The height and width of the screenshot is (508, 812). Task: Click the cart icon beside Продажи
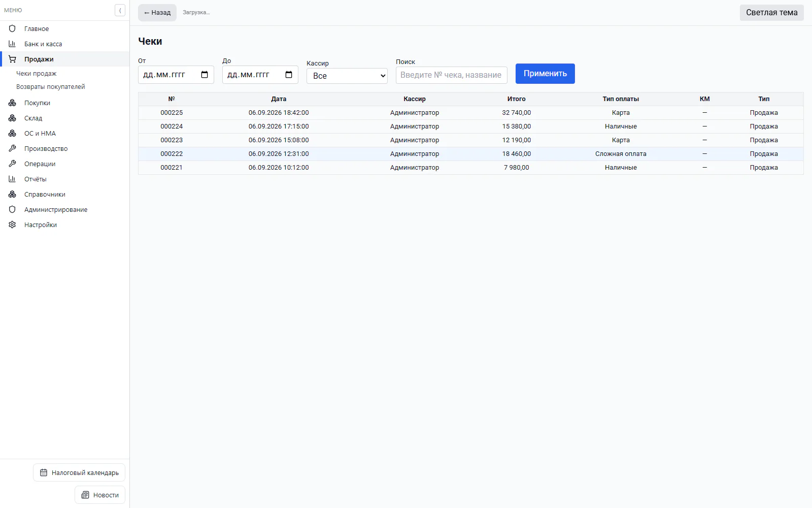coord(12,59)
